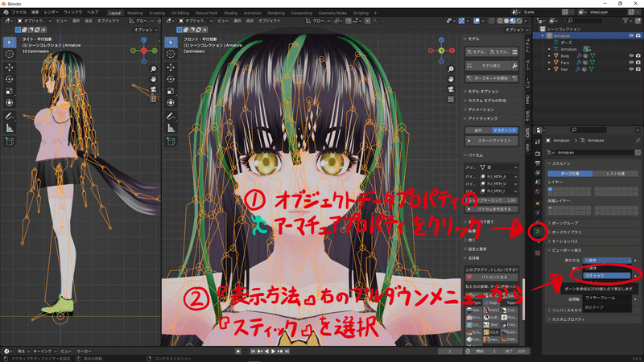Open the Fcl_MTH_A viseme dropdown
Image resolution: width=644 pixels, height=362 pixels.
pyautogui.click(x=498, y=176)
